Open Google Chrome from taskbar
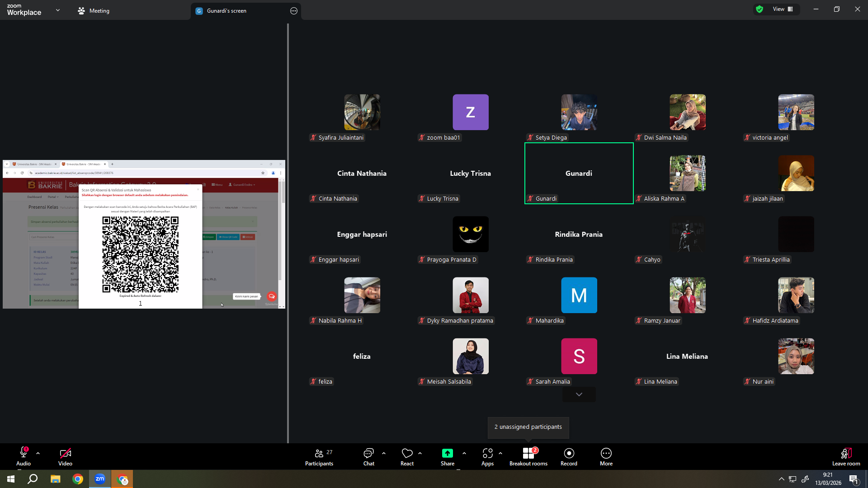Image resolution: width=868 pixels, height=488 pixels. coord(78,479)
